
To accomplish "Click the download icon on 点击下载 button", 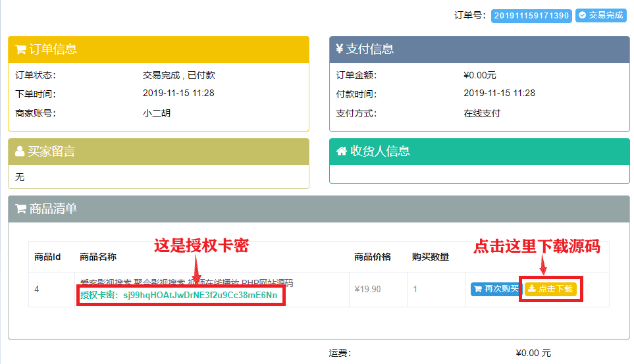I will 532,289.
